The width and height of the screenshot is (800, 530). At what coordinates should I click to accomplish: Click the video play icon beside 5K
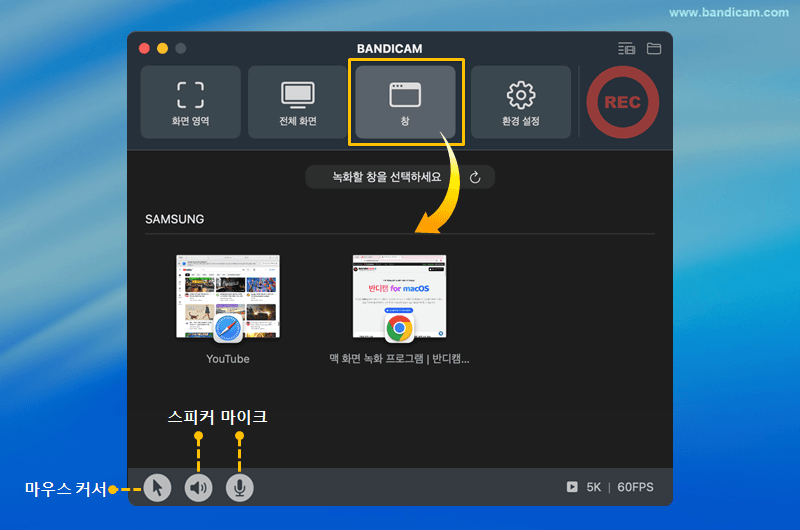[572, 487]
